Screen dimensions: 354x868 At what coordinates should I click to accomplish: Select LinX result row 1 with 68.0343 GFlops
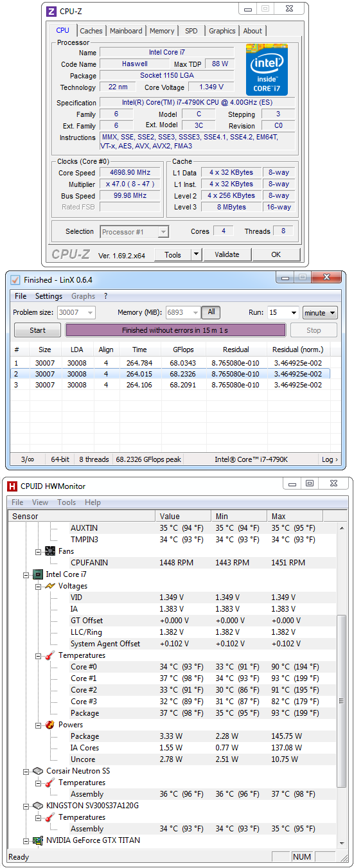[x=175, y=363]
